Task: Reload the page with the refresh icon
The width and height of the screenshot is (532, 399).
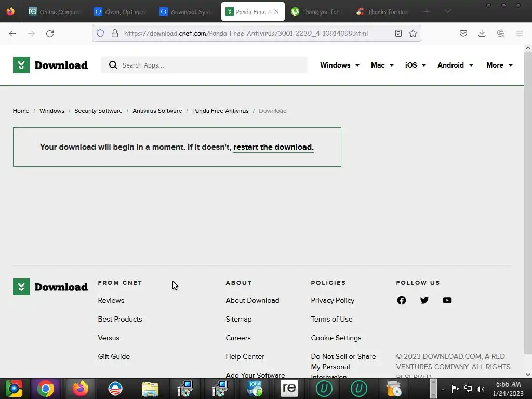Action: pyautogui.click(x=50, y=33)
